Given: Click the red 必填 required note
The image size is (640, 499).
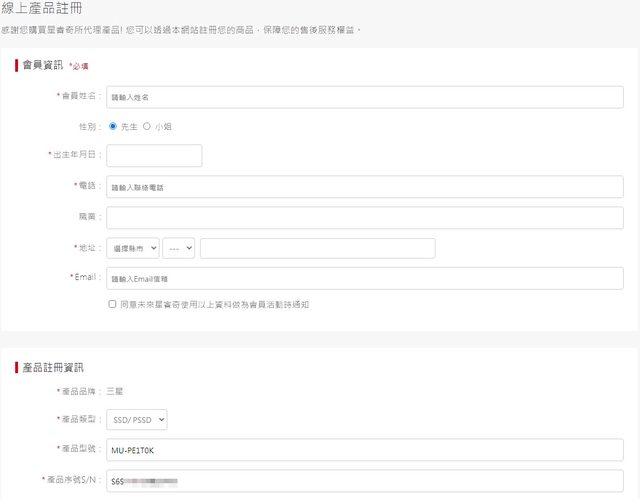Looking at the screenshot, I should [79, 66].
